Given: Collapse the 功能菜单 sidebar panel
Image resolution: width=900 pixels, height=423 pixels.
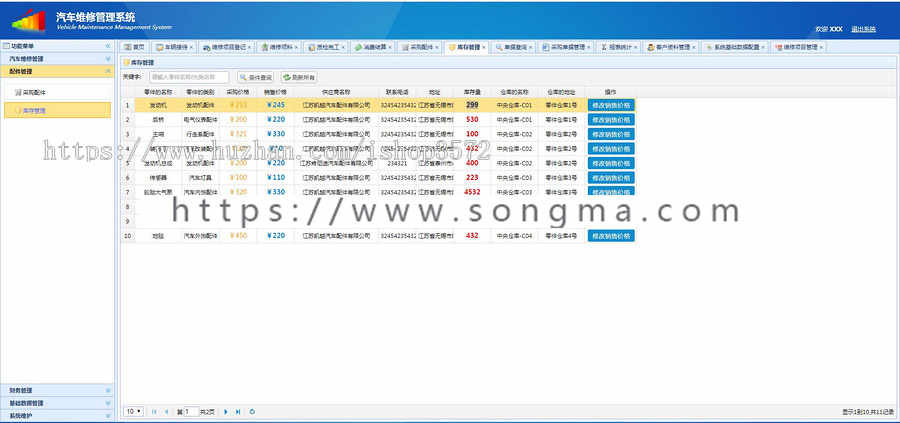Looking at the screenshot, I should tap(108, 46).
